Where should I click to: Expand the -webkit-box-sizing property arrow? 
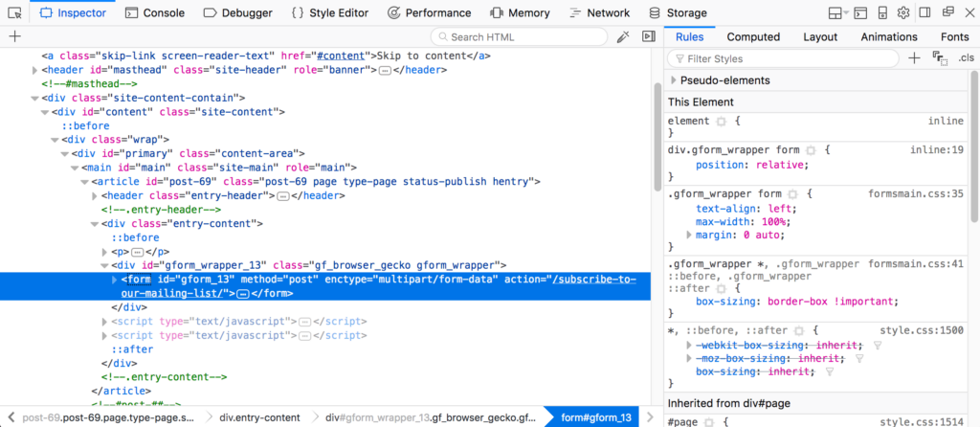pos(689,345)
